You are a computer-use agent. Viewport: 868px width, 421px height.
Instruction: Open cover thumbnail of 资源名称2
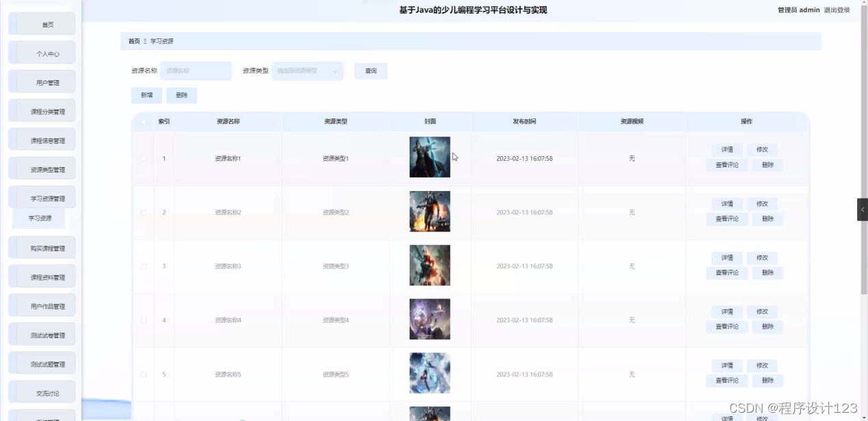click(430, 212)
